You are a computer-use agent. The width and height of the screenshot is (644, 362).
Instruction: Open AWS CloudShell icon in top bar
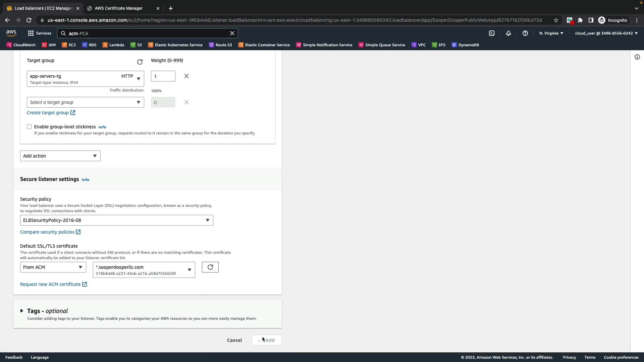(492, 33)
